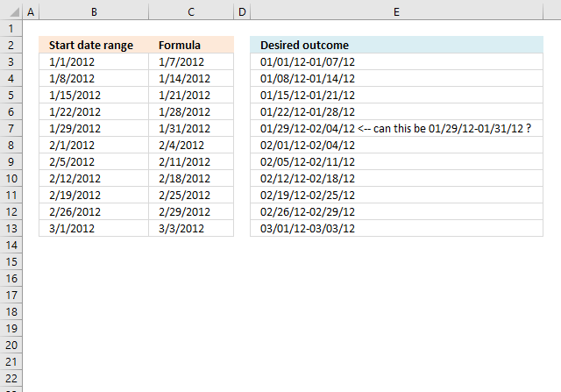
Task: Select the cell with 01/29/12-02/04/12 question
Action: (x=396, y=128)
